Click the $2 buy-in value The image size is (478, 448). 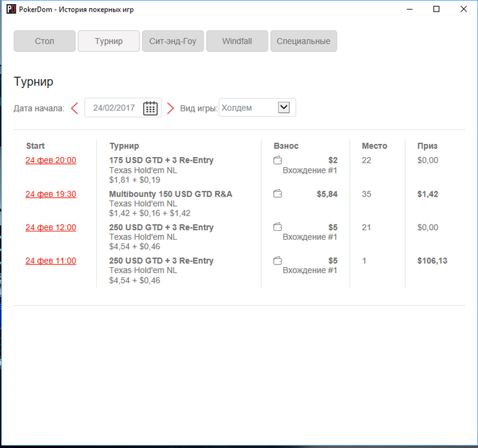pyautogui.click(x=333, y=160)
